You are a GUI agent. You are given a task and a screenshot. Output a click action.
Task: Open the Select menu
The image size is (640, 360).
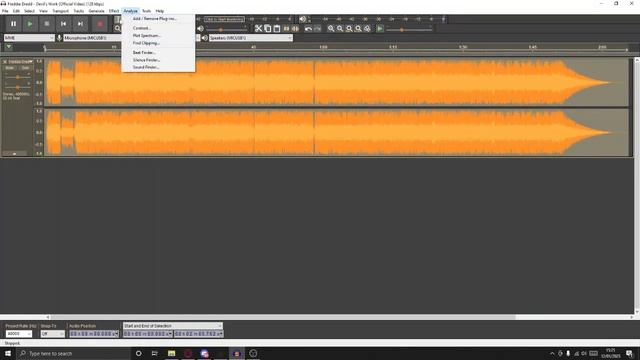click(29, 11)
